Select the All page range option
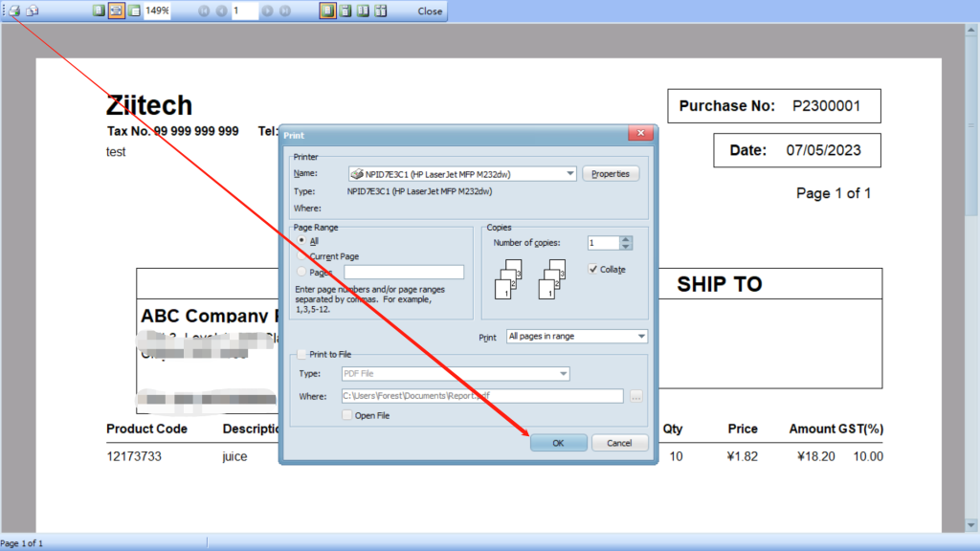Screen dimensions: 980x551 point(302,241)
